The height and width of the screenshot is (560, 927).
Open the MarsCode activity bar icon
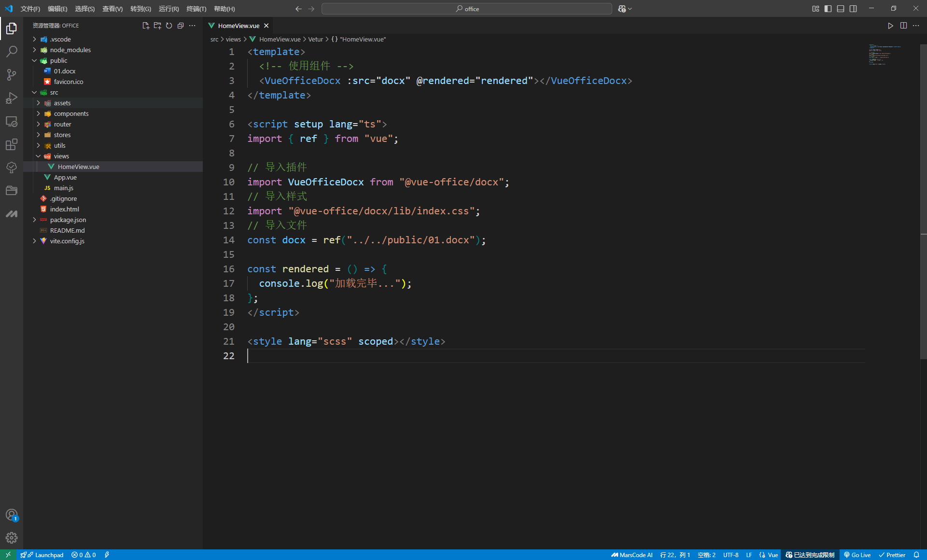12,214
